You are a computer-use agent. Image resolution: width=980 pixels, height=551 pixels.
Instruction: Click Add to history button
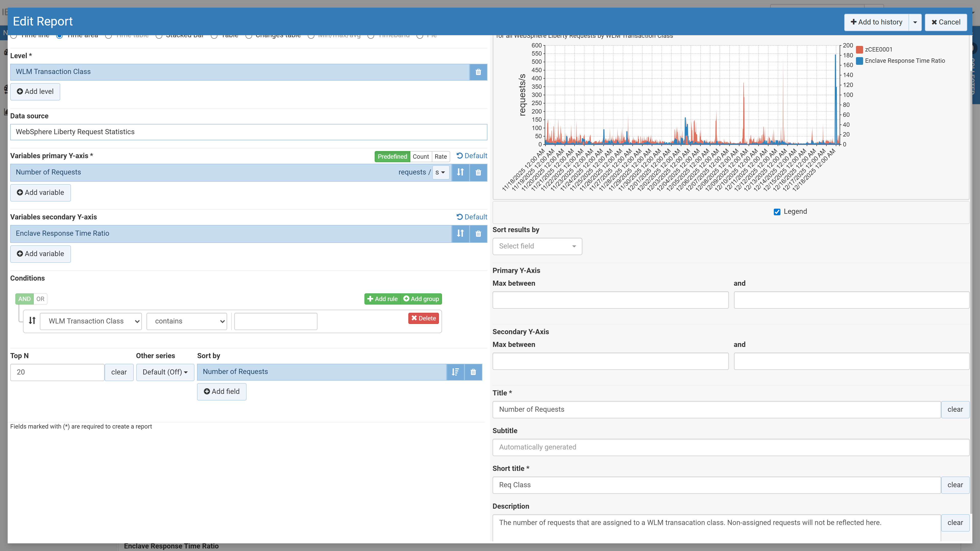pos(877,22)
